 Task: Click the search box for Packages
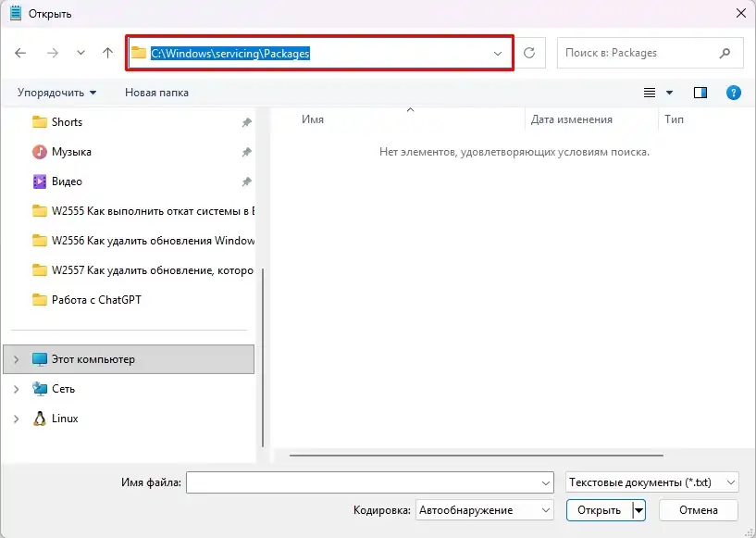[x=650, y=53]
